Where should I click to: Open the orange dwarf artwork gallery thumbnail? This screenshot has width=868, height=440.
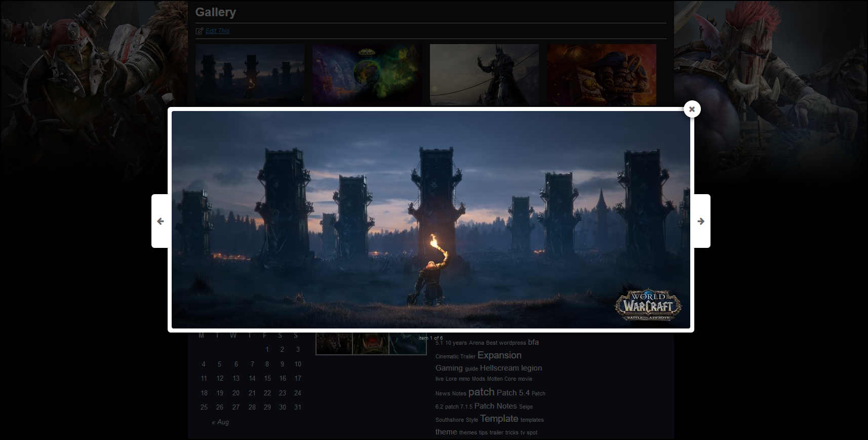(x=602, y=75)
